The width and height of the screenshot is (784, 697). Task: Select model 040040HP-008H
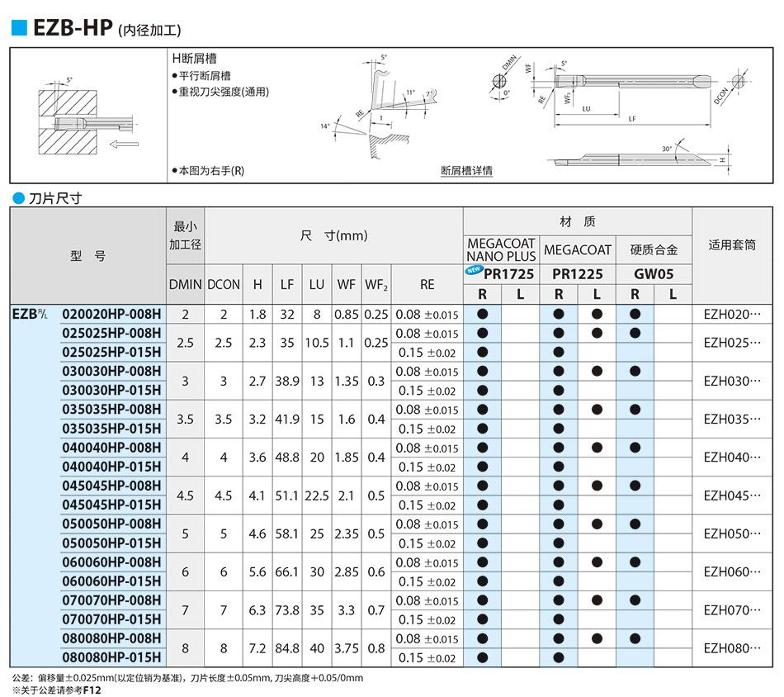[111, 448]
